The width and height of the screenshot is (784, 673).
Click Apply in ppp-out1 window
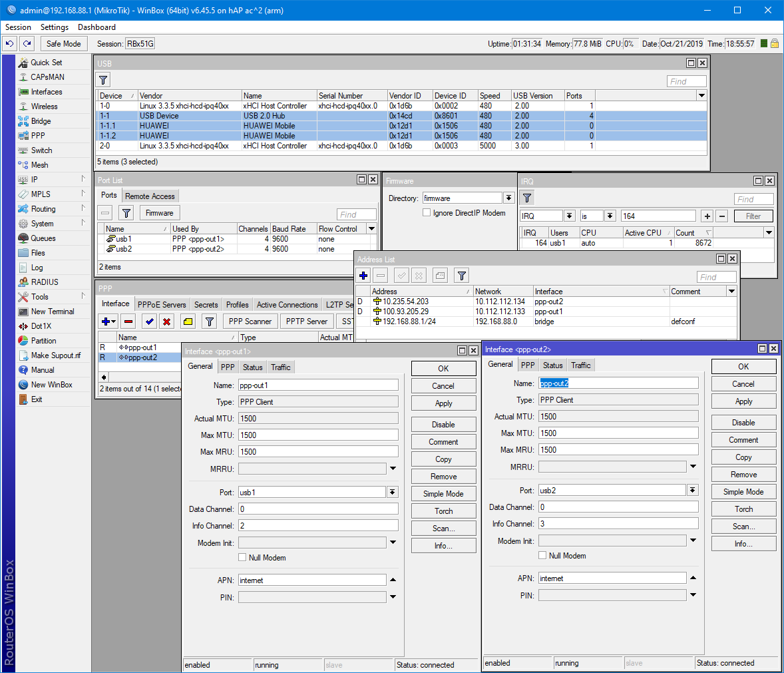tap(443, 403)
